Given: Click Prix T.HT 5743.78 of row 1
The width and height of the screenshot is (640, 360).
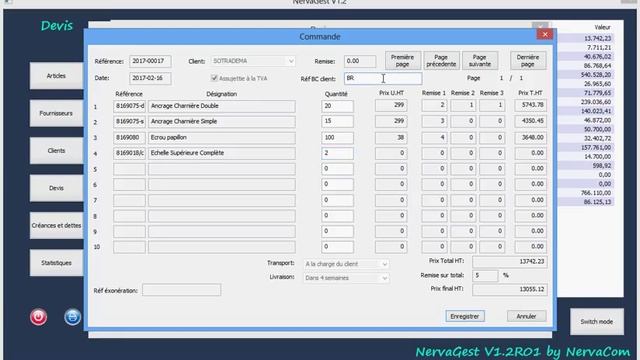Looking at the screenshot, I should (530, 105).
